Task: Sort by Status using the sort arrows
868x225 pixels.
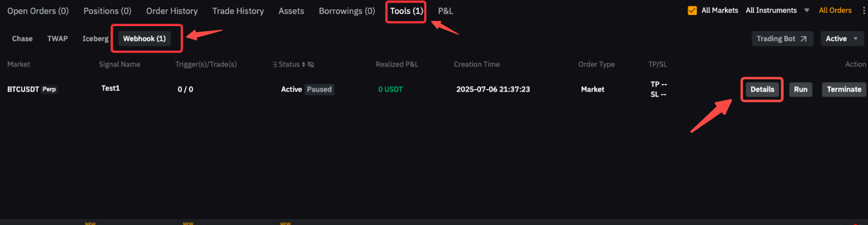Action: (304, 65)
